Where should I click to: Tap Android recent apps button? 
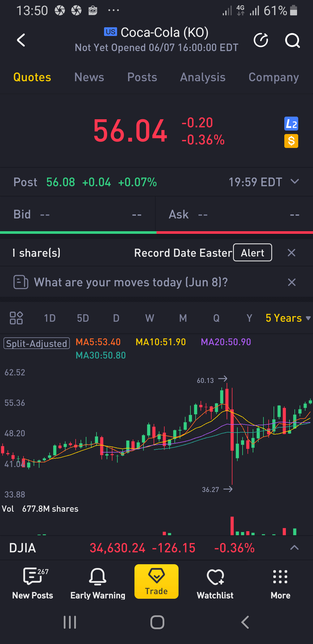pos(70,622)
